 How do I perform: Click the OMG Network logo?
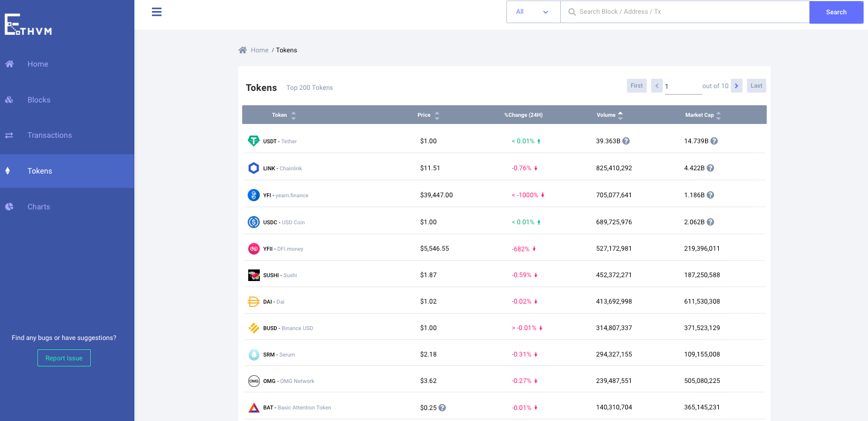click(254, 381)
